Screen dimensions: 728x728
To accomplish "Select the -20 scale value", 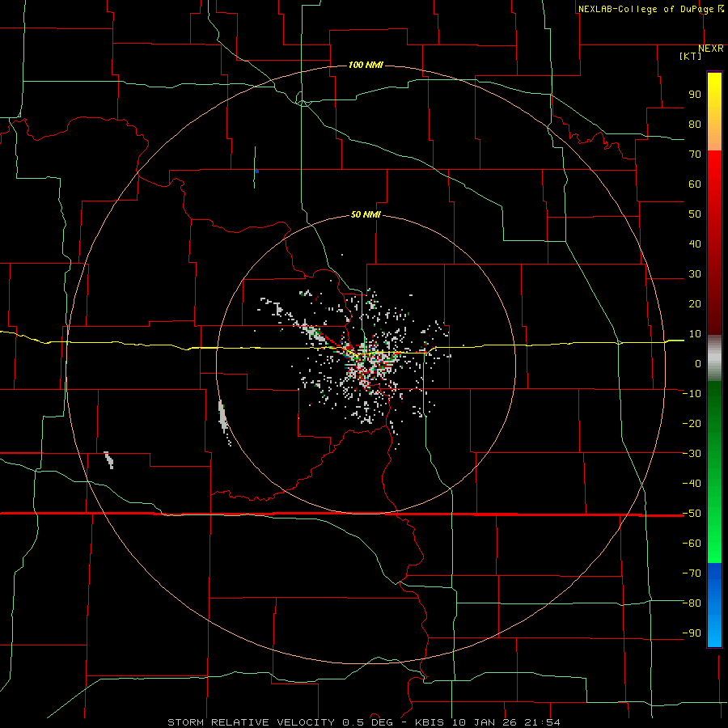I will (692, 424).
